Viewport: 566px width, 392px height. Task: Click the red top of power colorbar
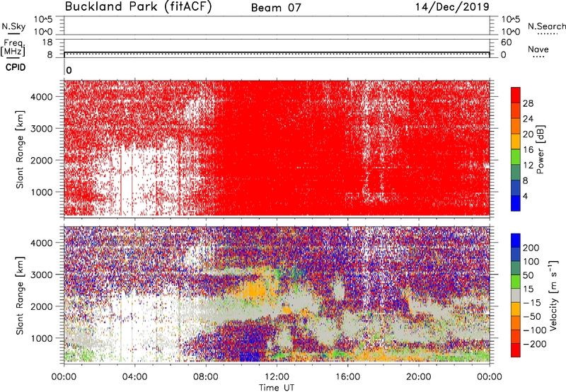click(516, 95)
